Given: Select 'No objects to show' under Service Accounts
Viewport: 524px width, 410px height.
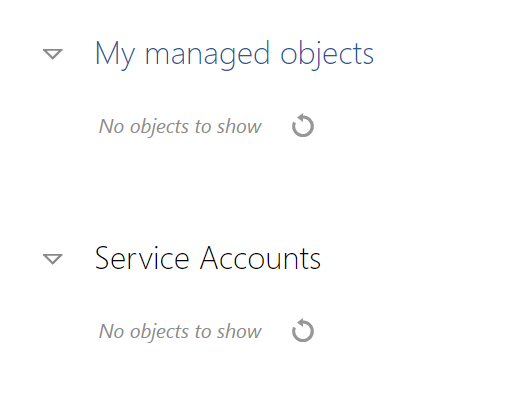Looking at the screenshot, I should tap(180, 331).
